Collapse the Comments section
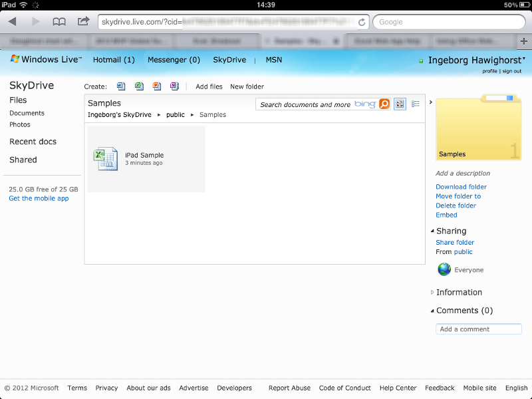532x399 pixels. coord(432,311)
